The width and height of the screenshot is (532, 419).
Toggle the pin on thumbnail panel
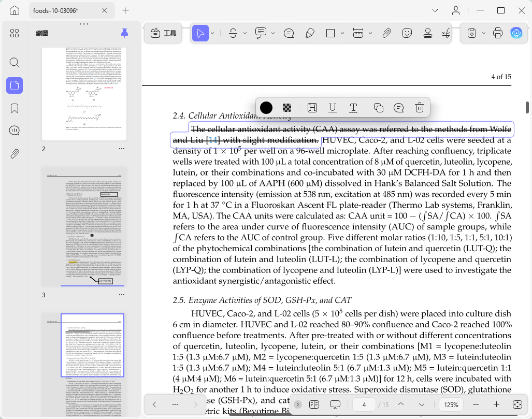pyautogui.click(x=124, y=33)
